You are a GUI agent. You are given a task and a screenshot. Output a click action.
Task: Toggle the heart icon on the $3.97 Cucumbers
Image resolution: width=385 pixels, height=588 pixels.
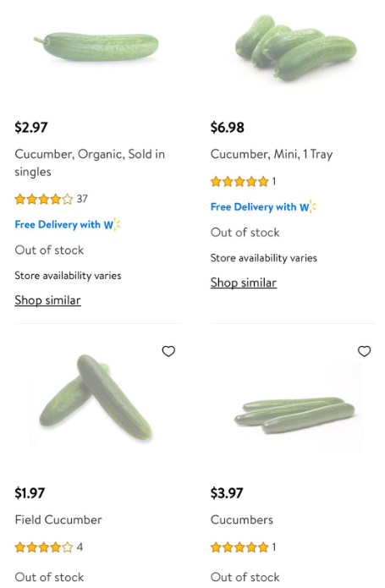(364, 351)
